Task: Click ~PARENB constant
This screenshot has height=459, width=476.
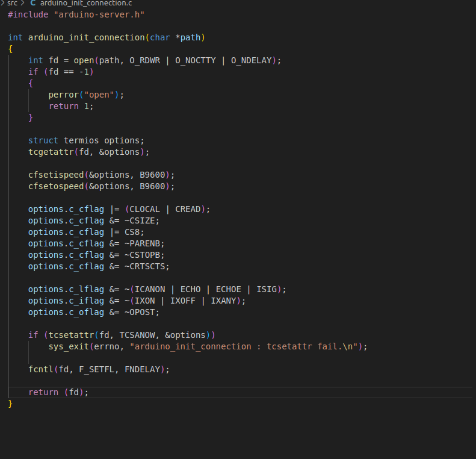Action: tap(142, 243)
